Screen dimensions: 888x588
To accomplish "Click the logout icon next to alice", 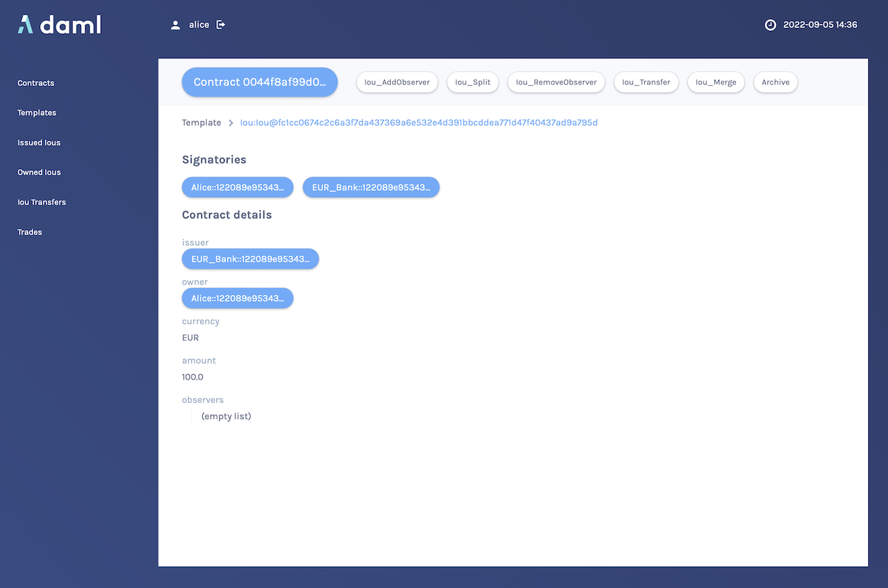I will [x=220, y=24].
